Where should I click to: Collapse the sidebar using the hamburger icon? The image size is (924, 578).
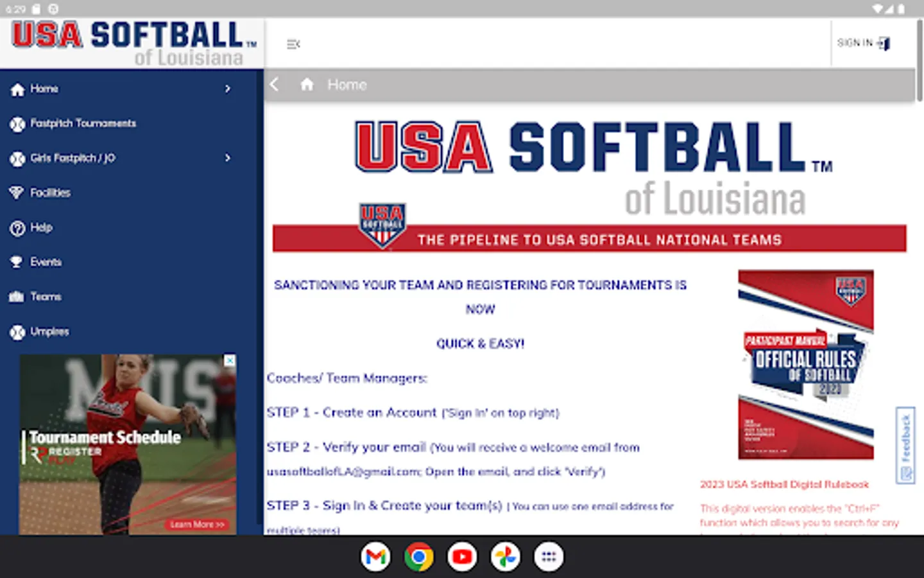[293, 44]
